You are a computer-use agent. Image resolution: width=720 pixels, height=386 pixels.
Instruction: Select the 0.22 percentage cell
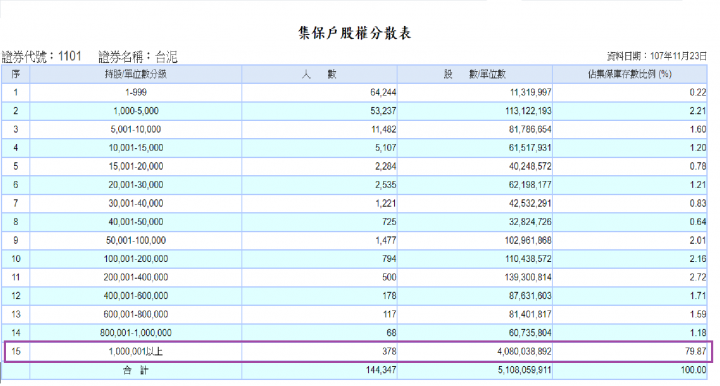coord(630,92)
